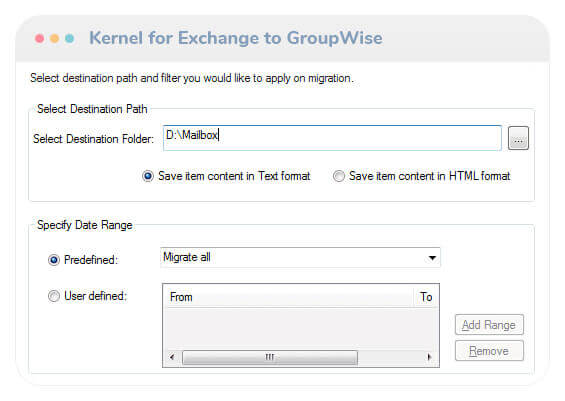Click right scroll arrow in date list
The height and width of the screenshot is (401, 565).
coord(429,357)
